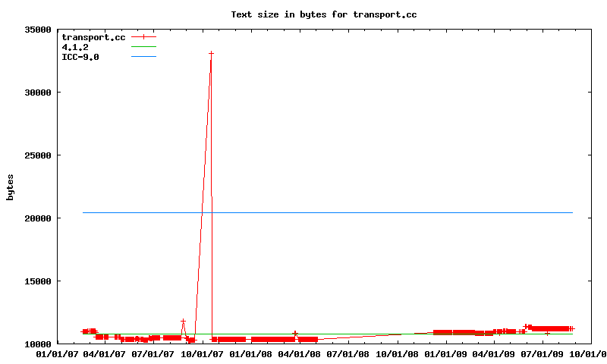The height and width of the screenshot is (364, 607).
Task: Select the 04/01/08 date on the x-axis
Action: coord(300,353)
